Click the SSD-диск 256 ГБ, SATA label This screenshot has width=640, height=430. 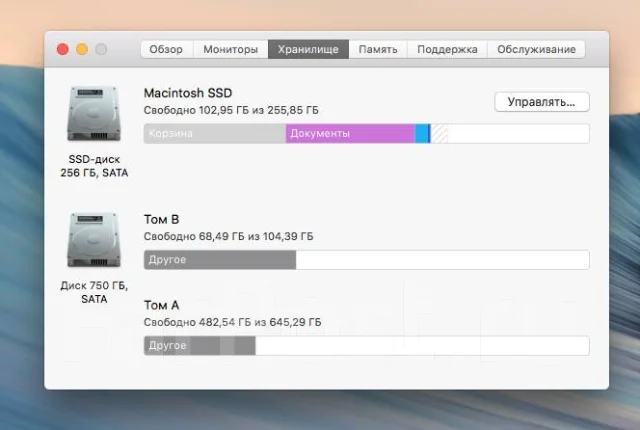(94, 166)
